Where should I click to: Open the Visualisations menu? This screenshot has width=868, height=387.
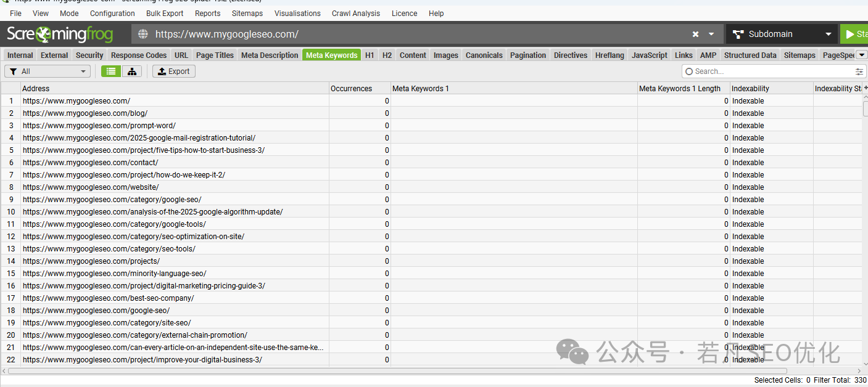click(x=297, y=13)
